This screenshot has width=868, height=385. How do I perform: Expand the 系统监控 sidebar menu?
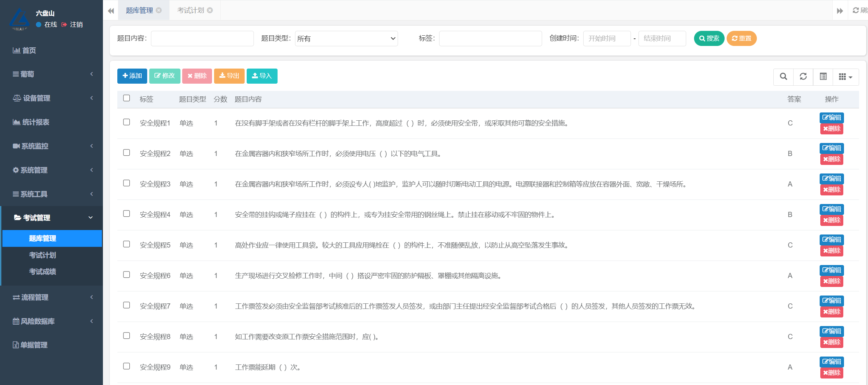(51, 146)
